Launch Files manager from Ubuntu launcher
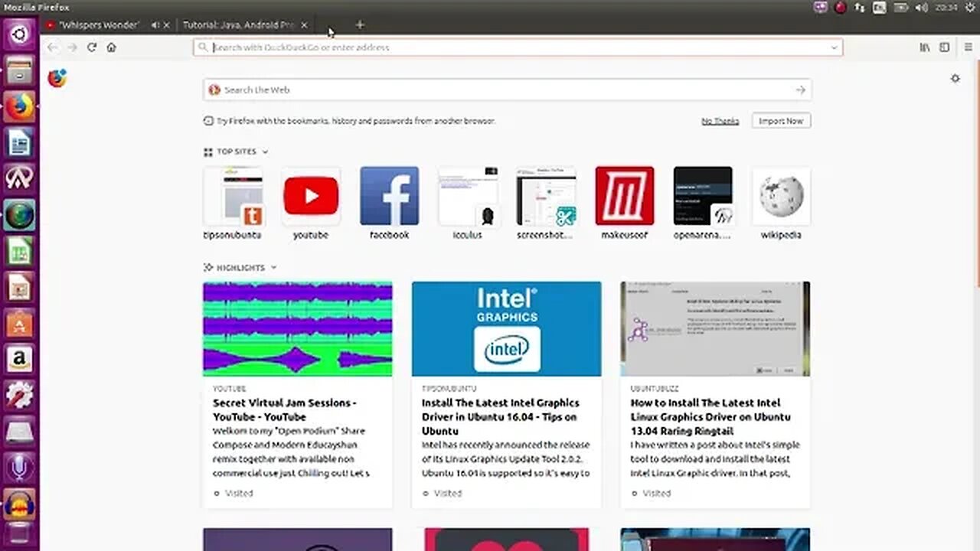 point(19,73)
